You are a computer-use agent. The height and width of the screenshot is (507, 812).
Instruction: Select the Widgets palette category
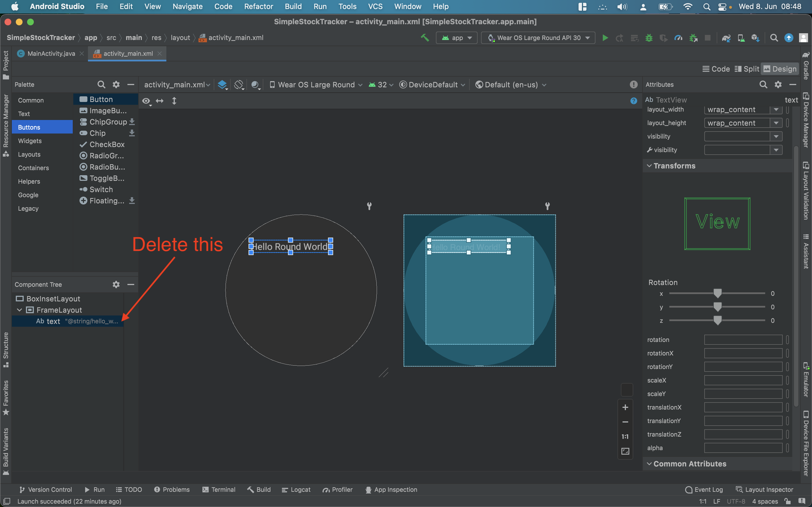coord(30,141)
